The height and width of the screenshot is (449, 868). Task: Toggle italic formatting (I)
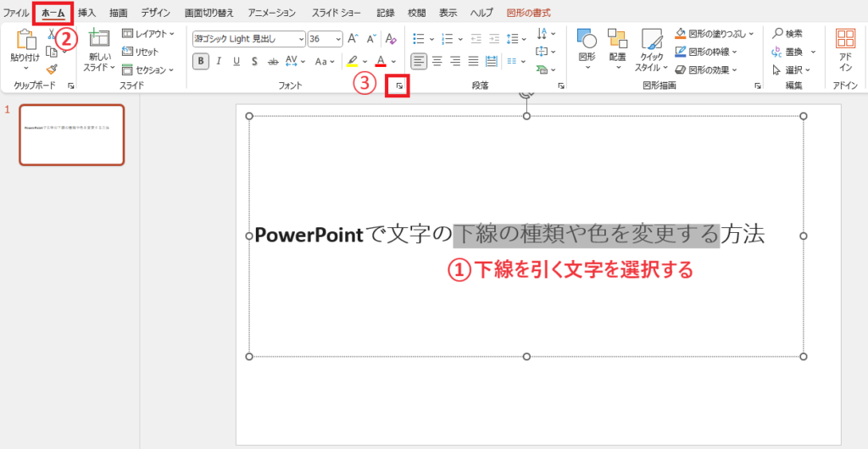coord(219,61)
